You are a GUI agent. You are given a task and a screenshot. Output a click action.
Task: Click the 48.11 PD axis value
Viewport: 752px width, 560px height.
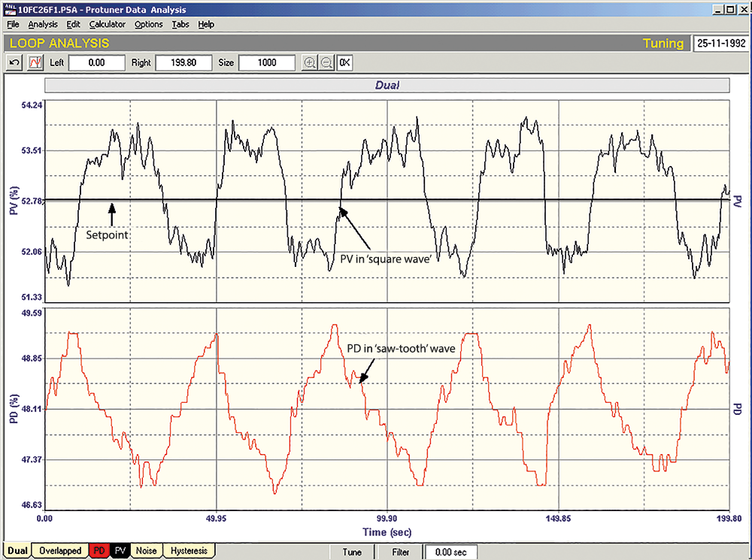[x=32, y=409]
